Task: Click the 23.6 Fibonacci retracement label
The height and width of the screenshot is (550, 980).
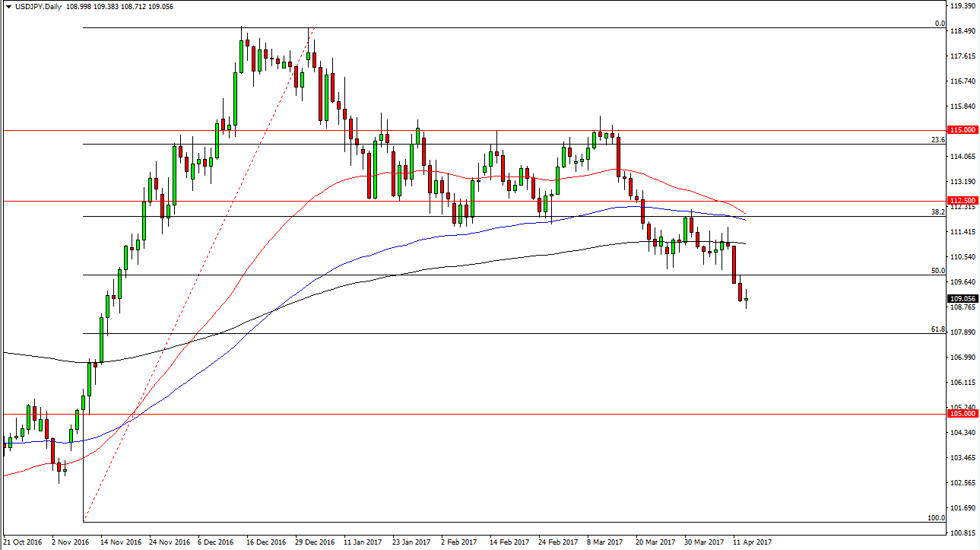Action: (939, 141)
